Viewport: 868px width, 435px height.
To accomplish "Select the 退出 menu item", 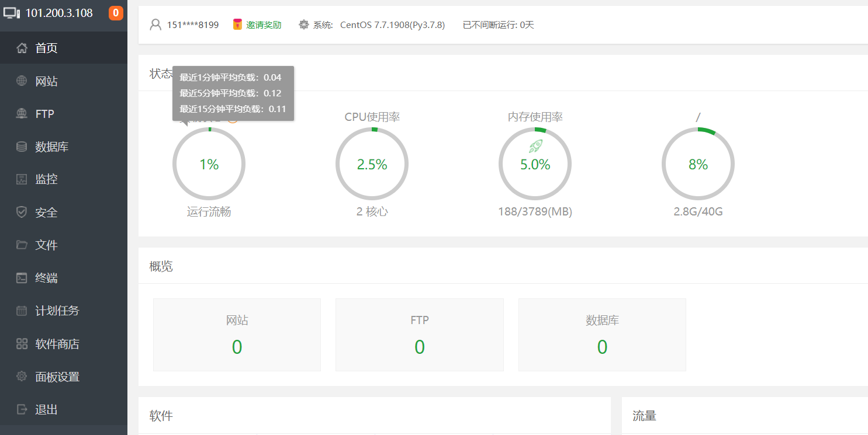I will click(x=64, y=409).
